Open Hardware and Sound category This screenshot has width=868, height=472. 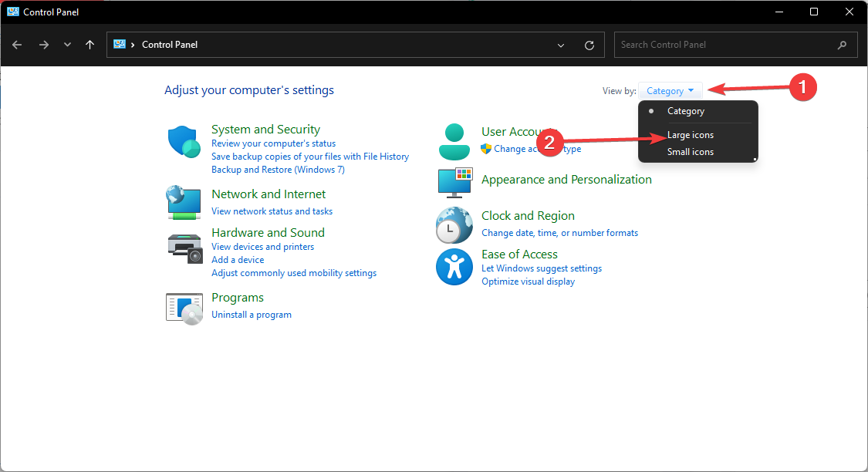pyautogui.click(x=268, y=233)
